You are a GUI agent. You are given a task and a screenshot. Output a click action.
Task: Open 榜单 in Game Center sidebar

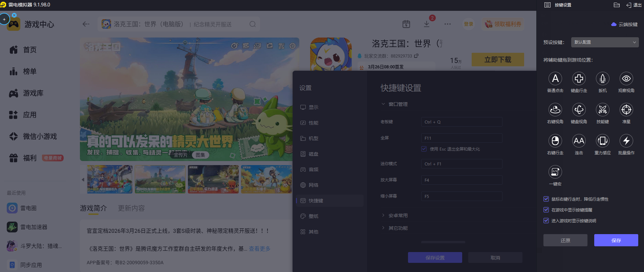tap(23, 71)
